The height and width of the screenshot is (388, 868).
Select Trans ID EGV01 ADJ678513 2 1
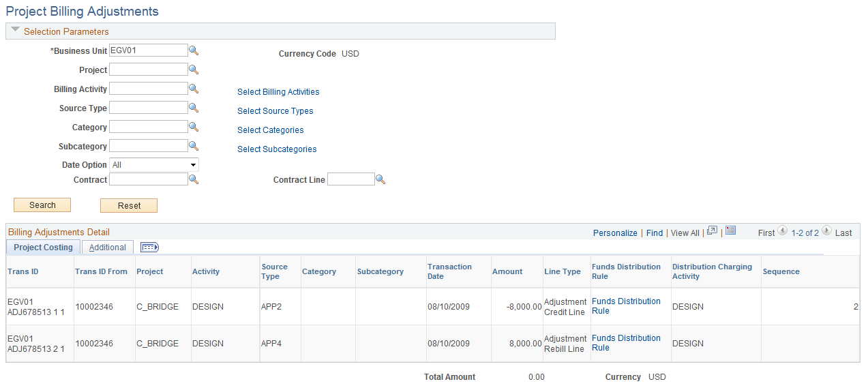35,344
